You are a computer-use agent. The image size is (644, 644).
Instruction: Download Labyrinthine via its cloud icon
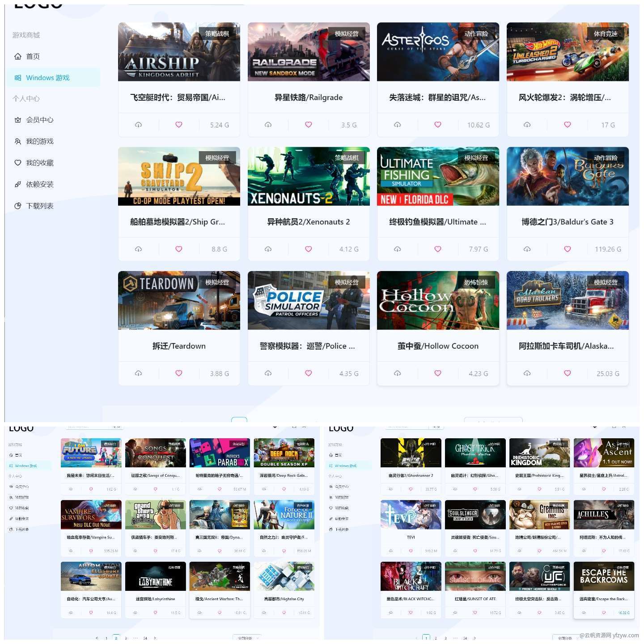(x=135, y=613)
